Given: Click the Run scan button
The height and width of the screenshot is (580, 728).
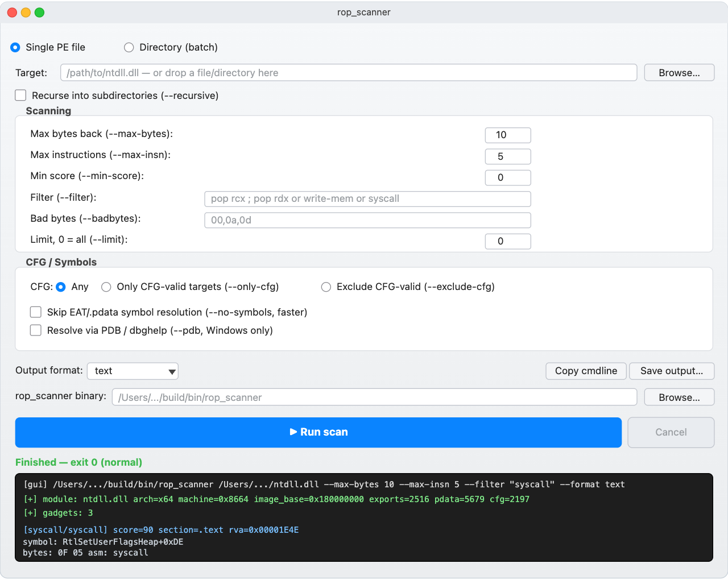Looking at the screenshot, I should (x=318, y=432).
